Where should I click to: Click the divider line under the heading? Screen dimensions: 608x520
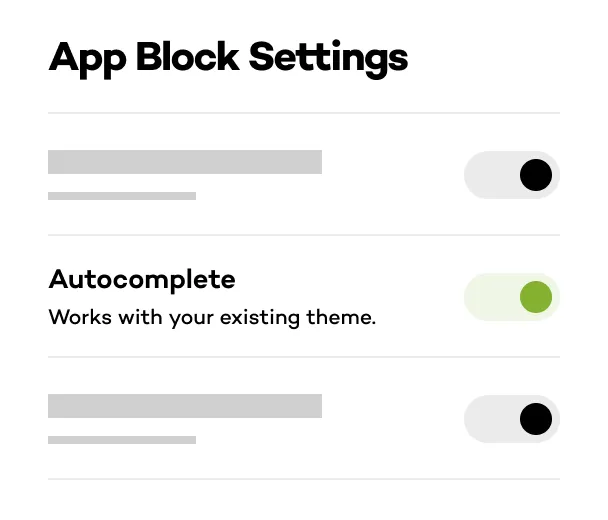304,113
